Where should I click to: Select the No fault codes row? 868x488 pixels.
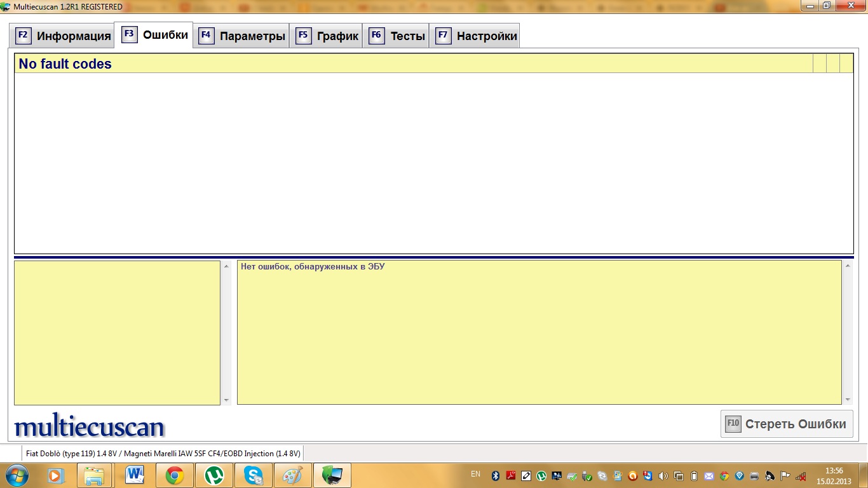click(413, 64)
